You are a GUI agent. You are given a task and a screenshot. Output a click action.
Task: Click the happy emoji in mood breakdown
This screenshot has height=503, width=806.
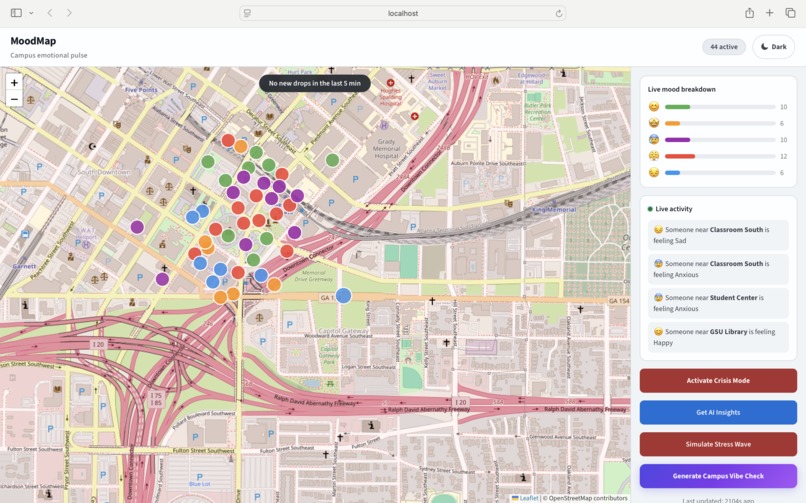click(654, 107)
